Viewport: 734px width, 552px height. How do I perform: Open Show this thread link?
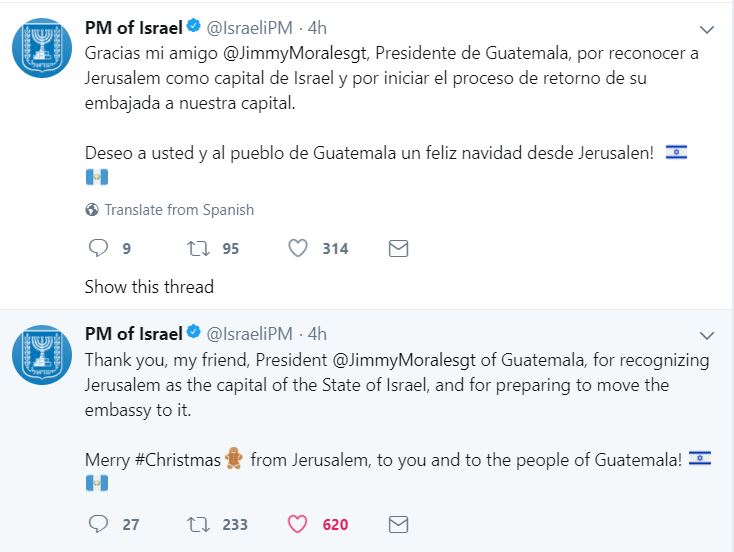(149, 287)
